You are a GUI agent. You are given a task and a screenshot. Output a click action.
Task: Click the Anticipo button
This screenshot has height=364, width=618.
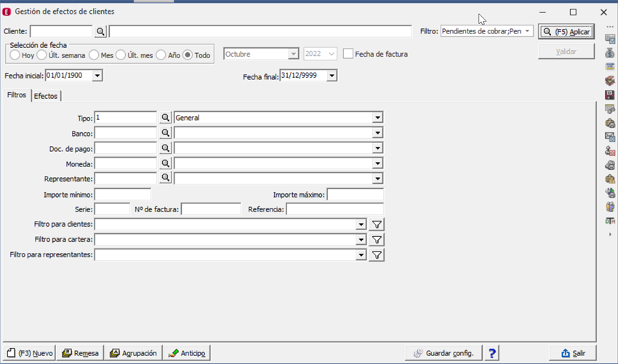pyautogui.click(x=187, y=353)
